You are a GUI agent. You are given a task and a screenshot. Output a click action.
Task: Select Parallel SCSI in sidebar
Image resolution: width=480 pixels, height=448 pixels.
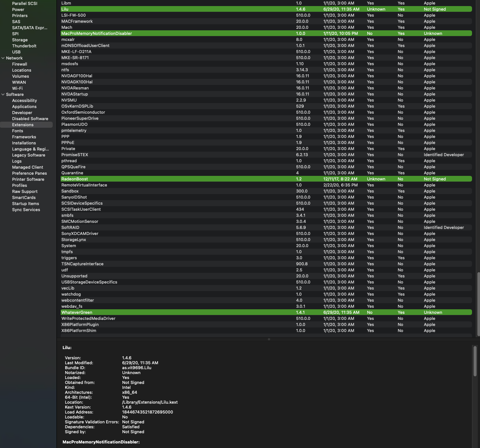(25, 3)
